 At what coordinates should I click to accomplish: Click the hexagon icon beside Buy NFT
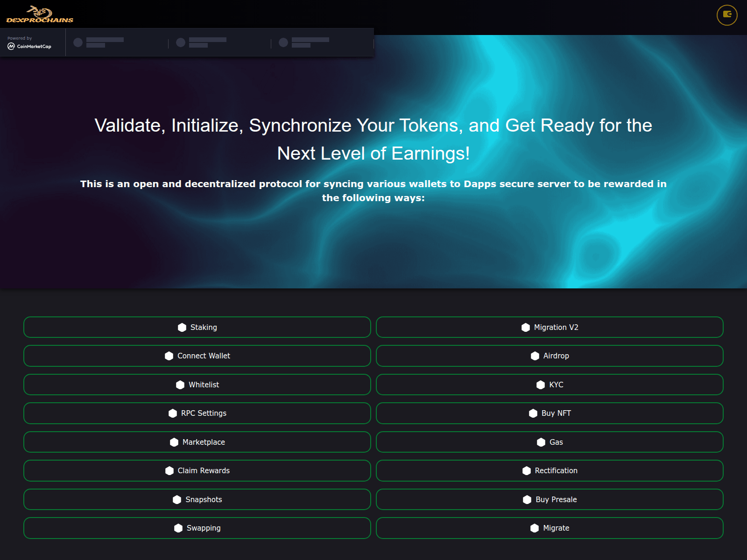click(x=533, y=413)
